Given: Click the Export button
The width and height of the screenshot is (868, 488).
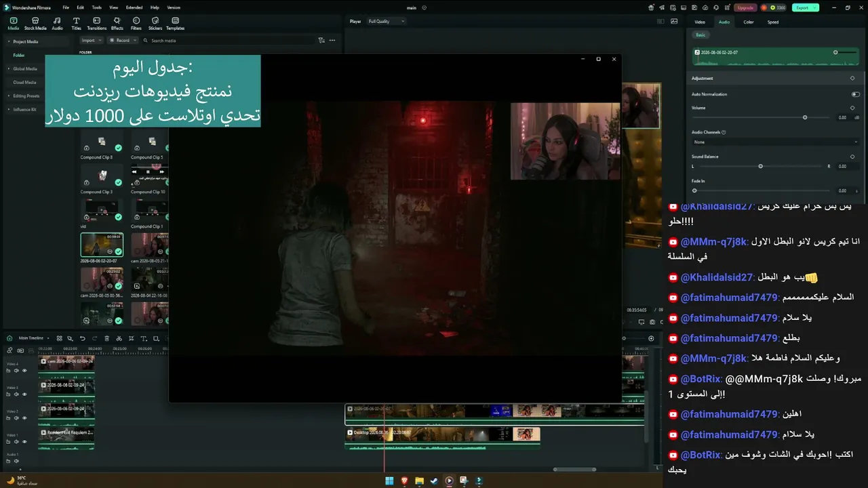Looking at the screenshot, I should click(x=806, y=7).
